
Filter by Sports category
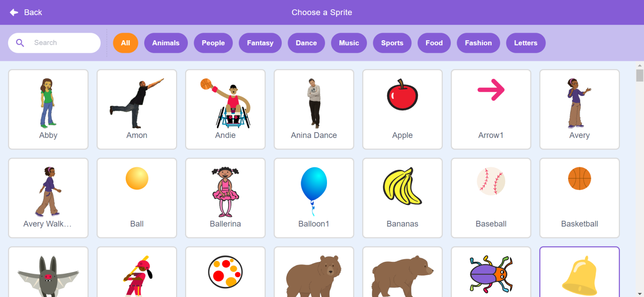pos(392,43)
